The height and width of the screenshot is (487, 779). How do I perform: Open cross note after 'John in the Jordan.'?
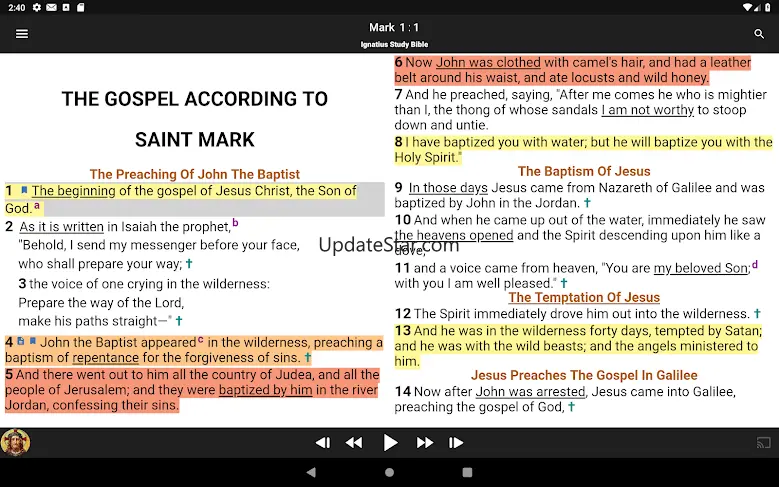587,202
